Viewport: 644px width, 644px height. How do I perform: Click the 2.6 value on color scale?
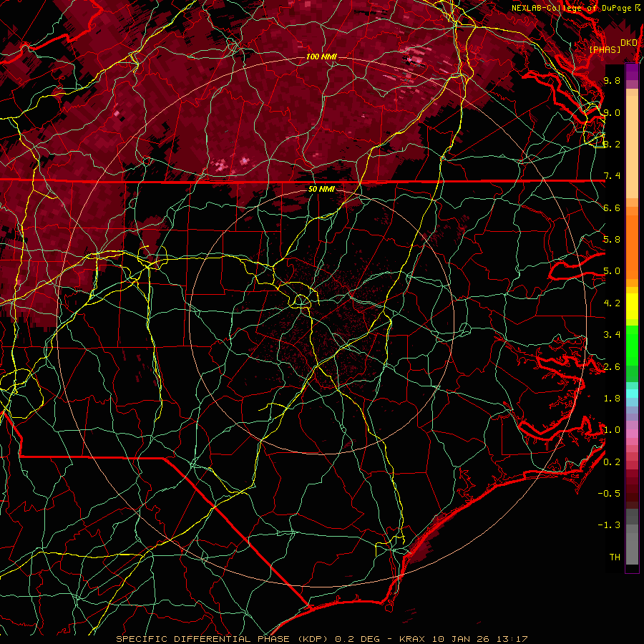pyautogui.click(x=612, y=367)
